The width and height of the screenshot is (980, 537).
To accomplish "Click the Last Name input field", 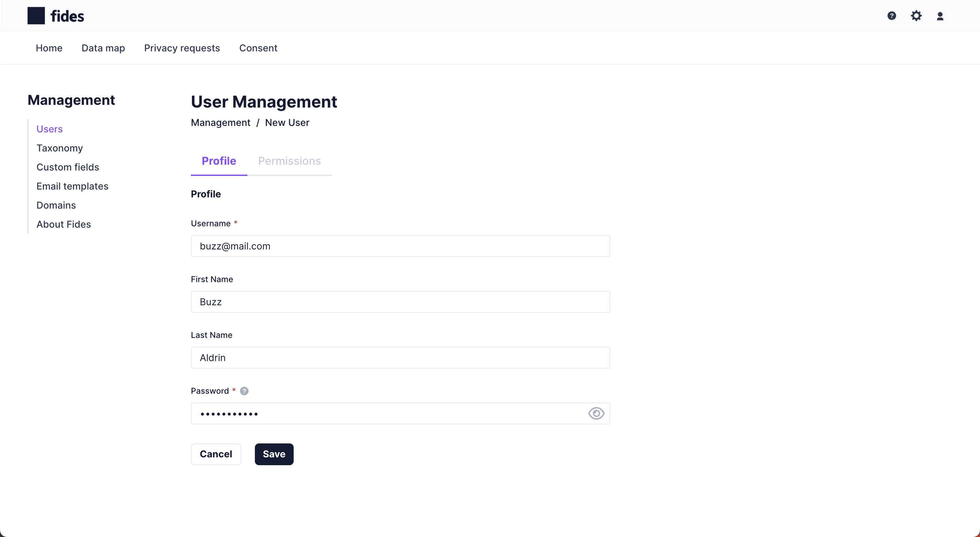I will coord(400,357).
